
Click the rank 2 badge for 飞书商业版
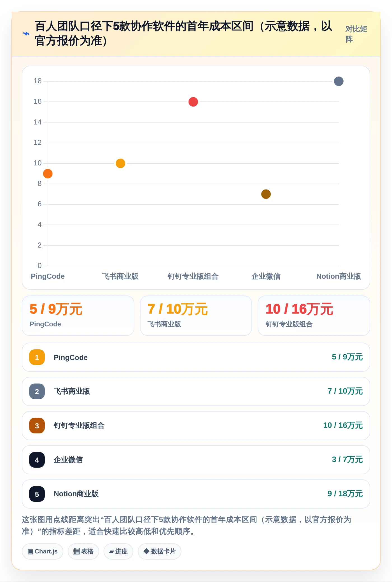(x=37, y=391)
